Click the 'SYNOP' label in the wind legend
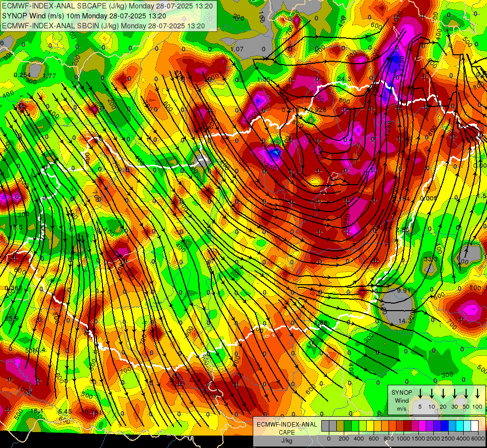This screenshot has width=487, height=448. tap(401, 392)
